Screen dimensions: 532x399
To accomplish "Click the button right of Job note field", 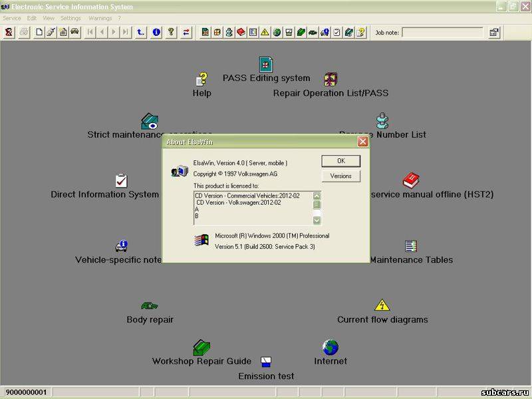I will pos(494,32).
